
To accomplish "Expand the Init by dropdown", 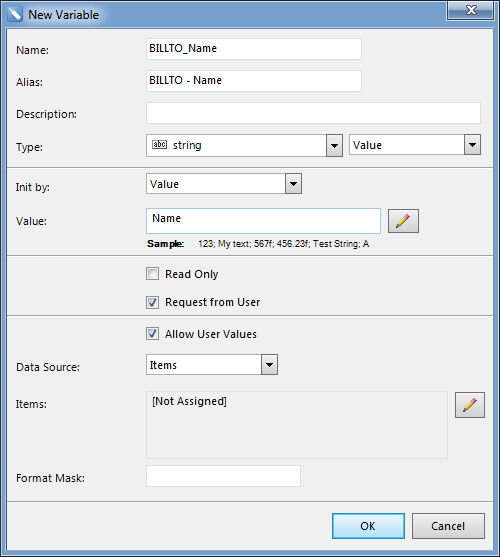I will pos(293,184).
